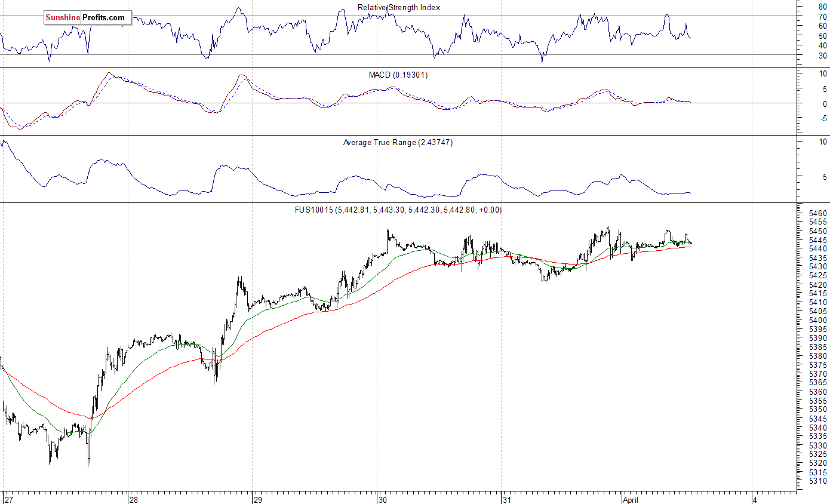Click the date label 28 on the time axis
830x504 pixels.
coord(133,500)
